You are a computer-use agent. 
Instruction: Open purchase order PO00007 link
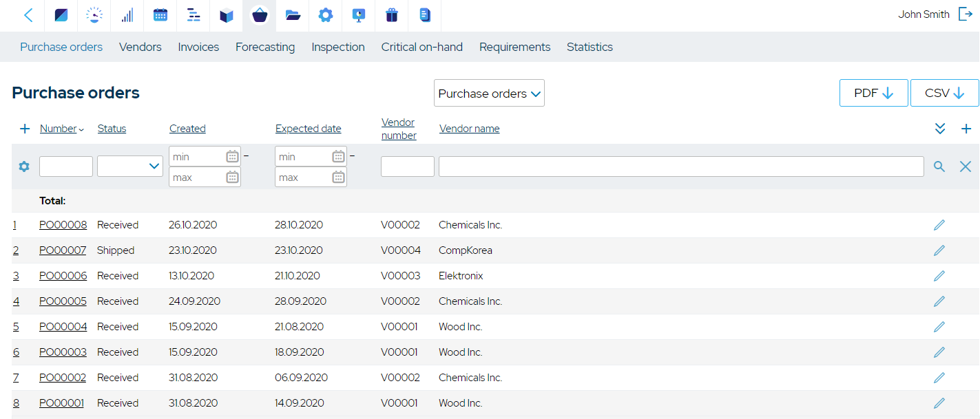coord(63,250)
